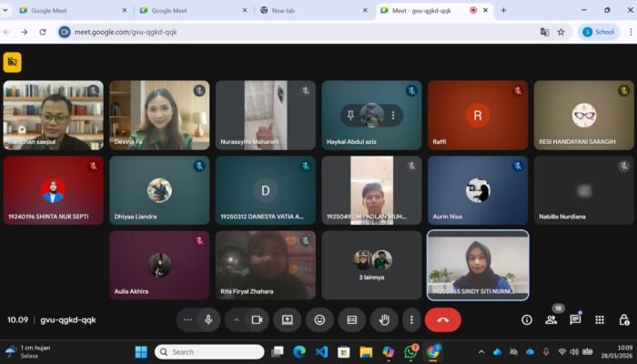Image resolution: width=637 pixels, height=364 pixels.
Task: Switch to the first Google Meet tab
Action: click(x=73, y=11)
